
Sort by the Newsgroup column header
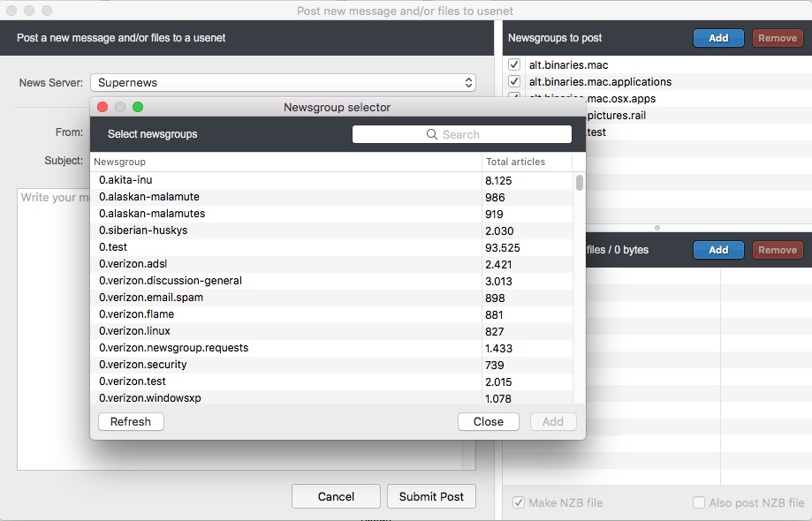pos(286,162)
